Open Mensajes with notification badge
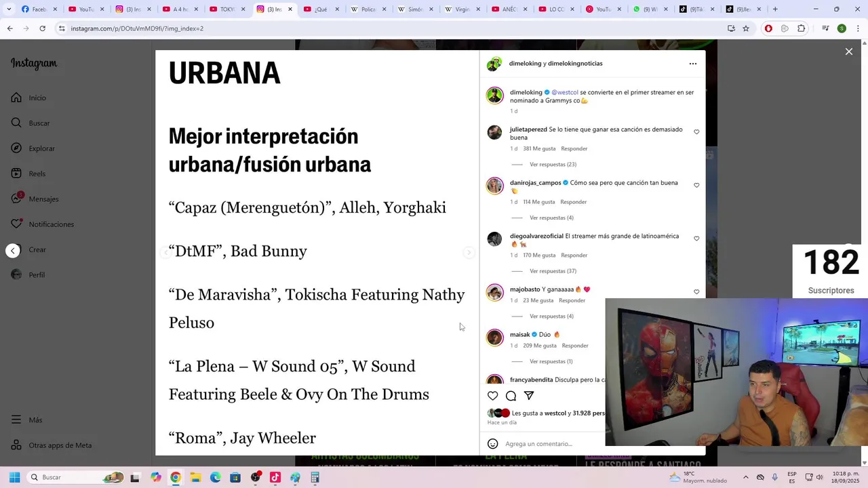 click(34, 199)
